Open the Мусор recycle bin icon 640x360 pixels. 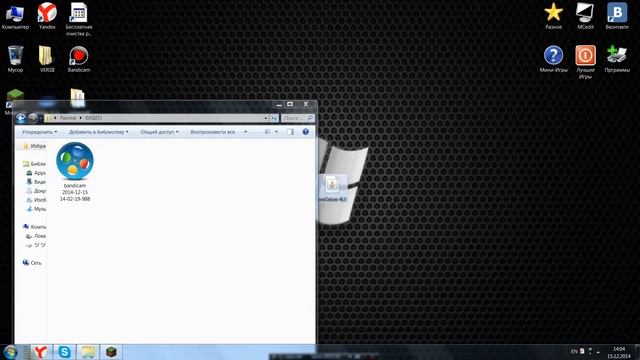point(15,59)
